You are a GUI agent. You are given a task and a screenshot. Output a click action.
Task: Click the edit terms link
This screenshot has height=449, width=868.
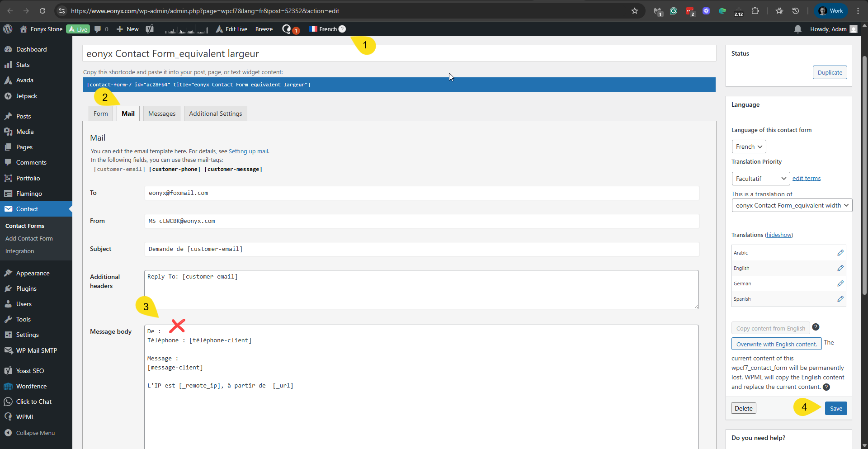tap(807, 178)
